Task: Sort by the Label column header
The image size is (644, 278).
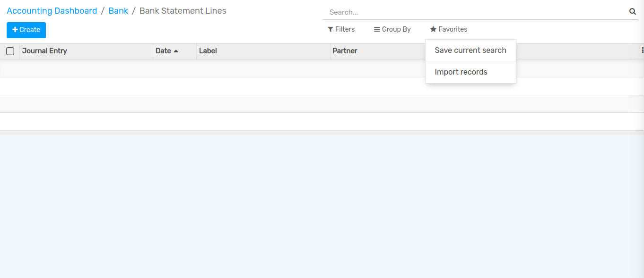Action: (208, 51)
